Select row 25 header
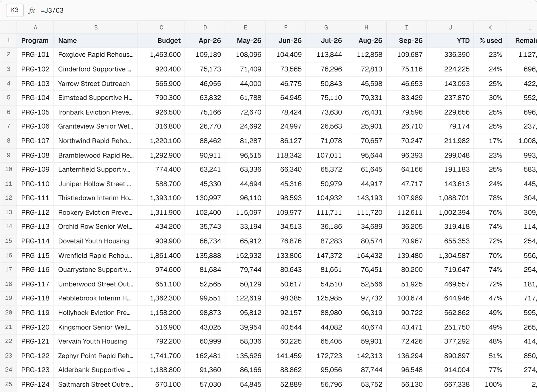Viewport: 537px width, 392px height. [x=9, y=384]
